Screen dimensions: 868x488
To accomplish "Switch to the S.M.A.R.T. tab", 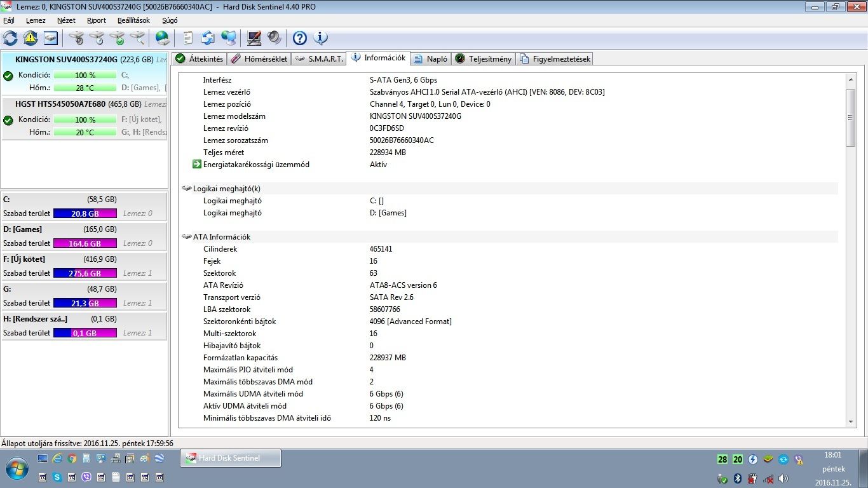I will [319, 59].
